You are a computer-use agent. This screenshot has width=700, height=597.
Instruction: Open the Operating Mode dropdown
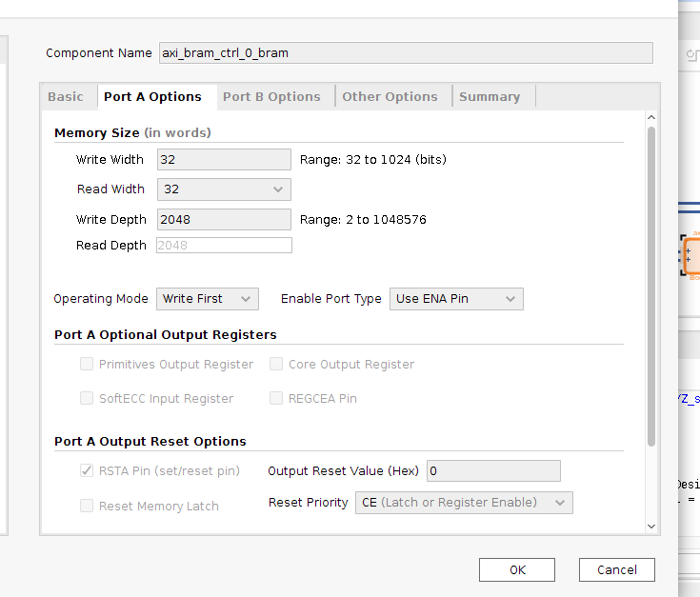[x=207, y=299]
